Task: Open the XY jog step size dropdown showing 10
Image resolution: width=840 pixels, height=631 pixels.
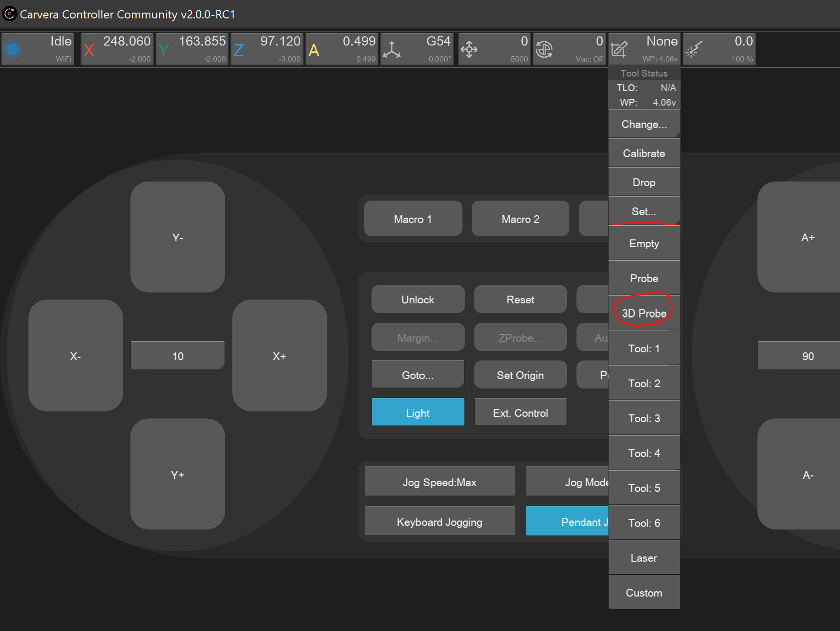Action: [x=178, y=356]
